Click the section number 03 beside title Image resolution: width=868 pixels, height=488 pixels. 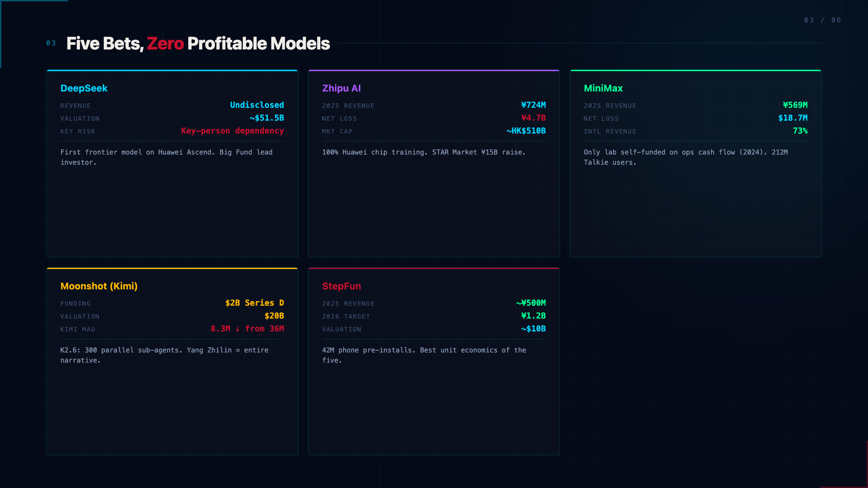pos(51,43)
